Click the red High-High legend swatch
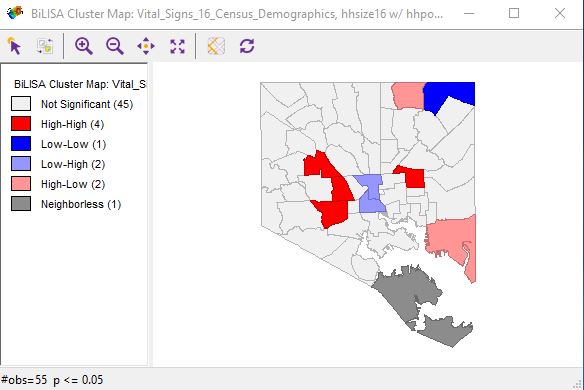This screenshot has height=390, width=584. tap(21, 124)
